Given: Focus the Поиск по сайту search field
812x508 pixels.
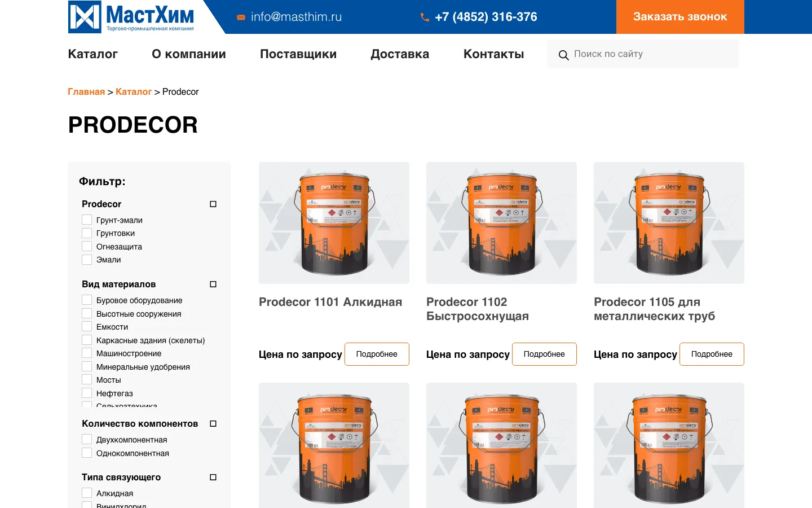Looking at the screenshot, I should pyautogui.click(x=643, y=54).
